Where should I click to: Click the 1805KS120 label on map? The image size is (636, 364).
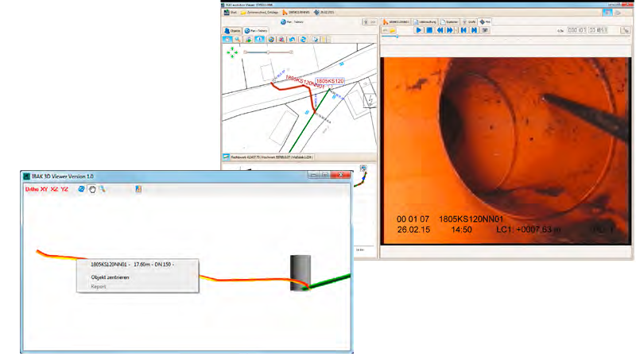click(330, 81)
